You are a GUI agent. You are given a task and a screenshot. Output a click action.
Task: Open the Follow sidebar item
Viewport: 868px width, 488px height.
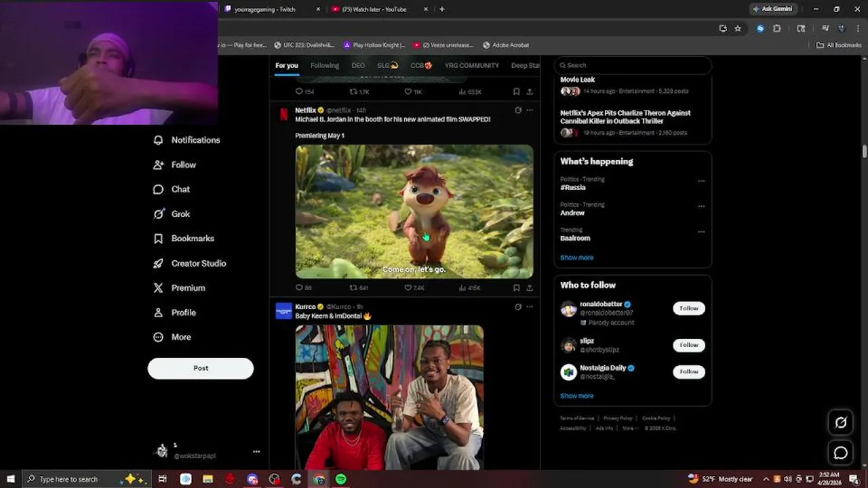(x=175, y=165)
